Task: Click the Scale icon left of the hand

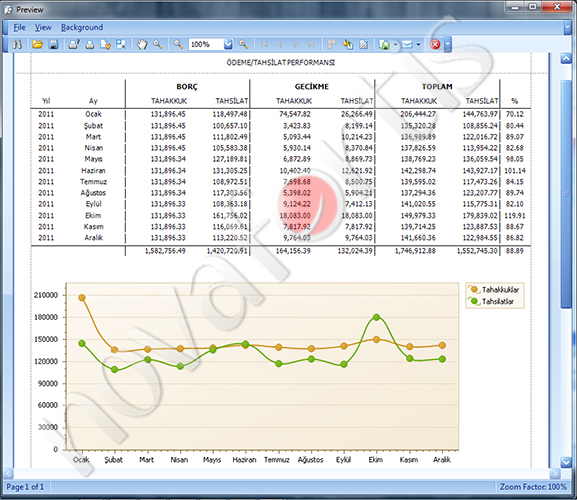Action: pos(121,45)
